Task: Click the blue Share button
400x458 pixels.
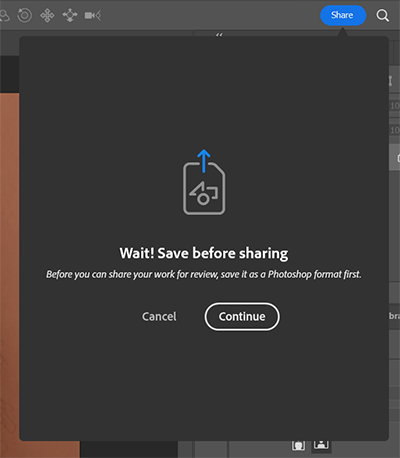Action: (343, 15)
